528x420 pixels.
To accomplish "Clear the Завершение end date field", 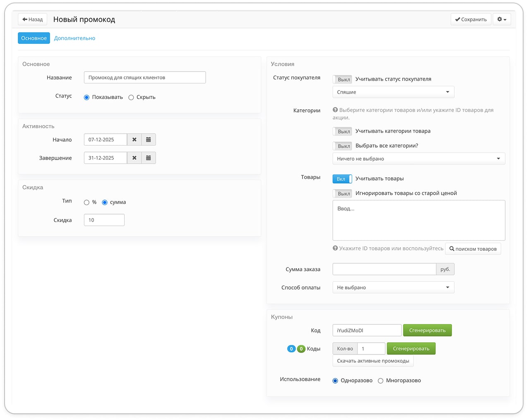I will (134, 158).
